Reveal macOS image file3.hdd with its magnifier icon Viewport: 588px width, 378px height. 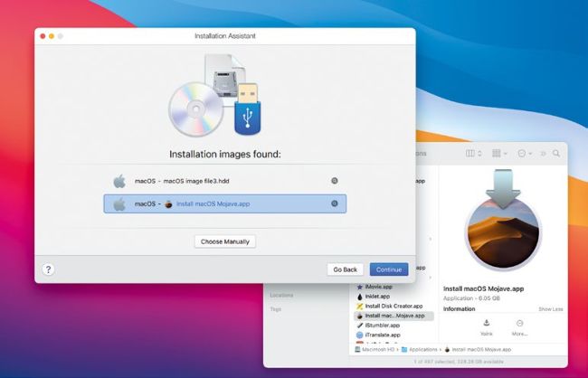pyautogui.click(x=334, y=181)
